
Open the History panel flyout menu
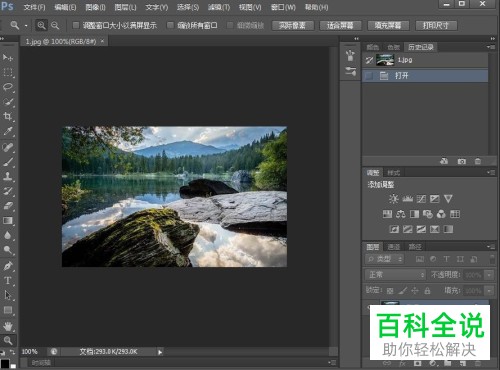(490, 47)
